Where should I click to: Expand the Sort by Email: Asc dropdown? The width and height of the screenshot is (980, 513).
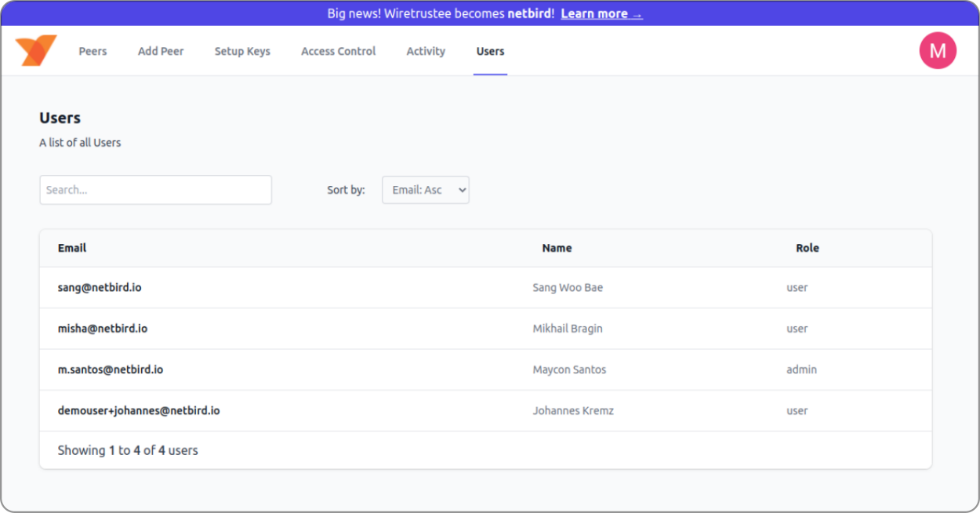tap(425, 190)
